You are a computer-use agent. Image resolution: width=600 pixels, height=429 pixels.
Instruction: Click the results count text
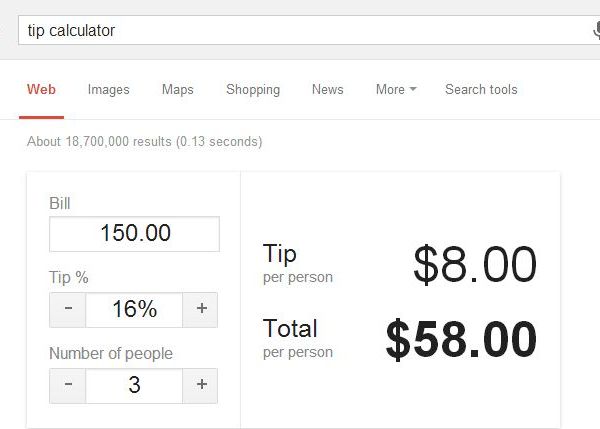145,142
